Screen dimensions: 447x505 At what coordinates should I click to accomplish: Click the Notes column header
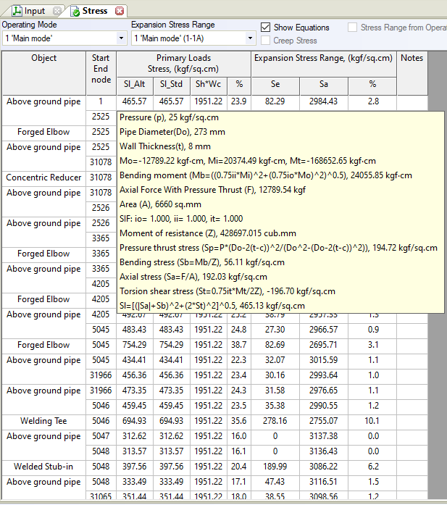(x=412, y=73)
